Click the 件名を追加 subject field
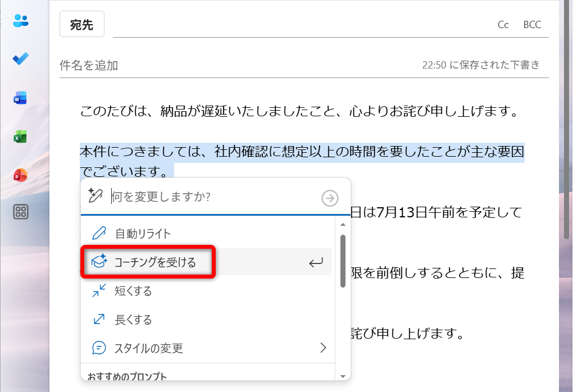 pos(240,65)
